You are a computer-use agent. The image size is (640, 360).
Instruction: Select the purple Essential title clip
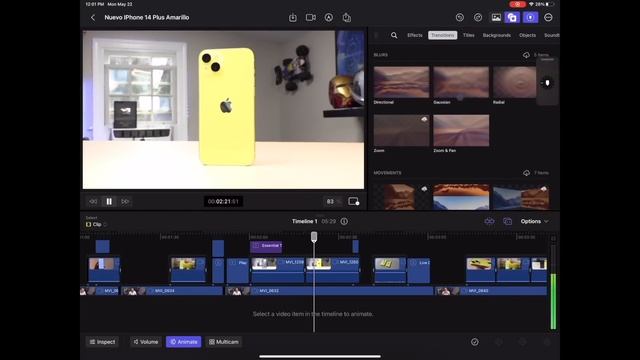[x=266, y=246]
